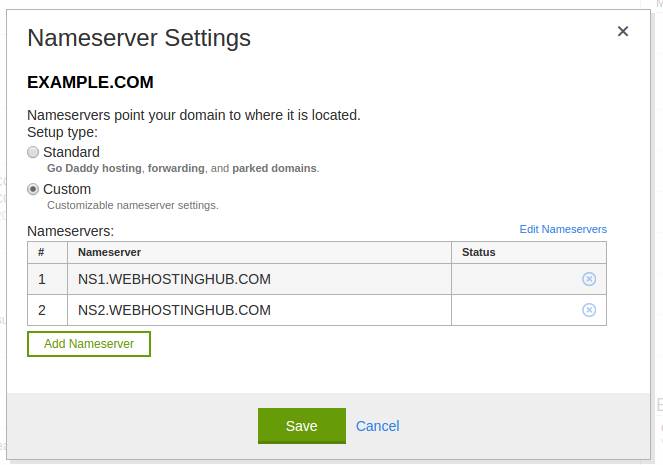The height and width of the screenshot is (465, 663).
Task: Delete the NS2.WEBHOSTINGHUB.COM nameserver entry
Action: (589, 310)
